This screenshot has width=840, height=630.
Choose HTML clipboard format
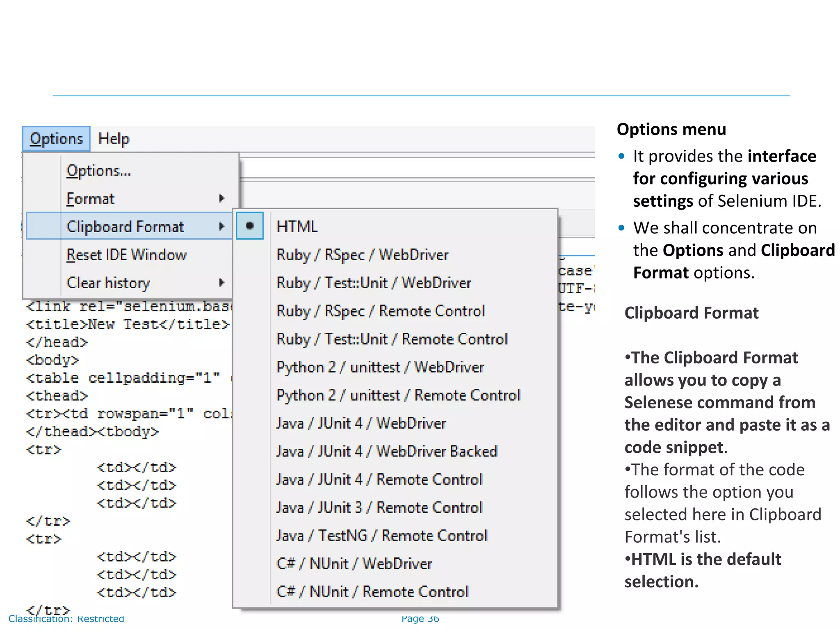click(x=297, y=226)
